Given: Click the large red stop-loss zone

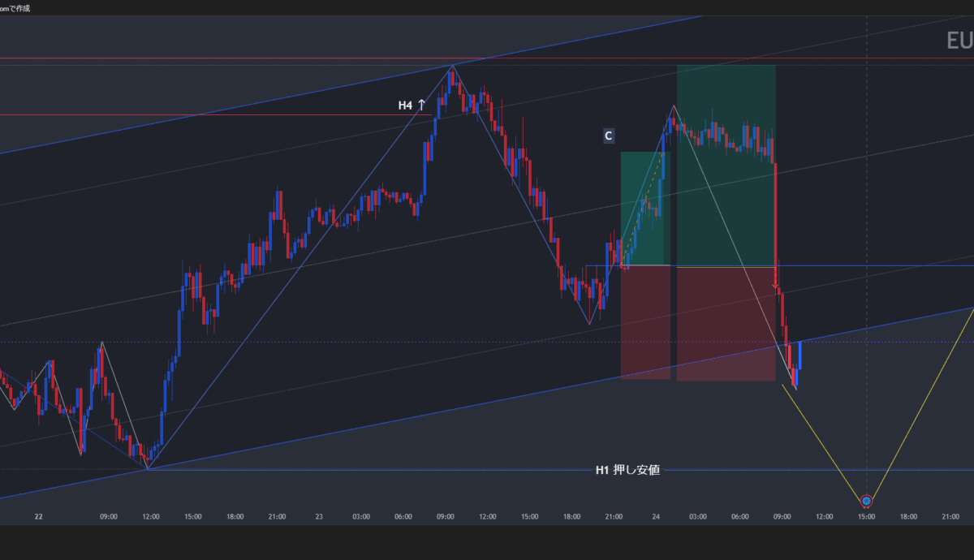Looking at the screenshot, I should (726, 323).
